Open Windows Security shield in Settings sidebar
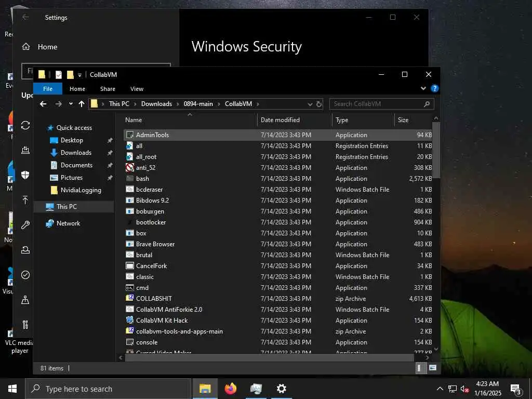Screen dimensions: 532x399 point(25,175)
